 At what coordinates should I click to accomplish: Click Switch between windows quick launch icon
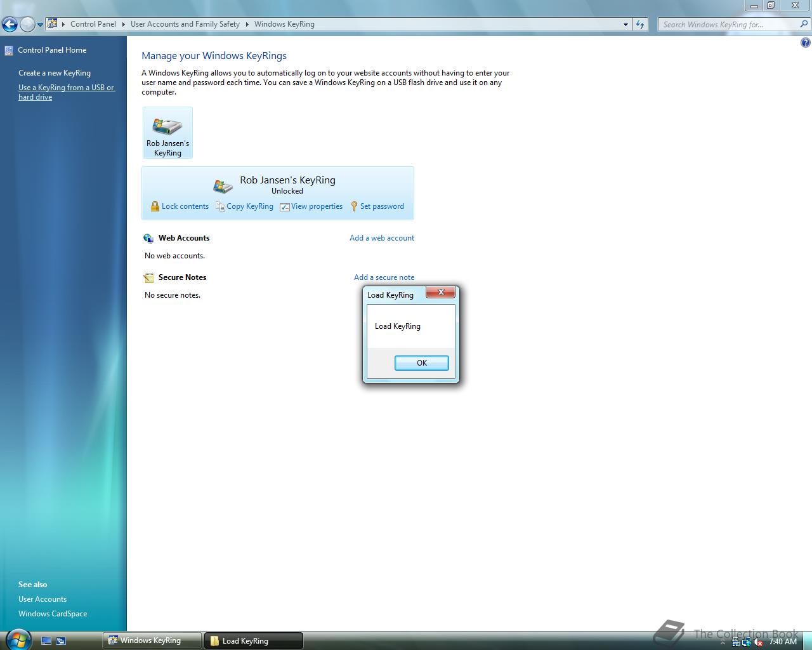click(x=61, y=641)
